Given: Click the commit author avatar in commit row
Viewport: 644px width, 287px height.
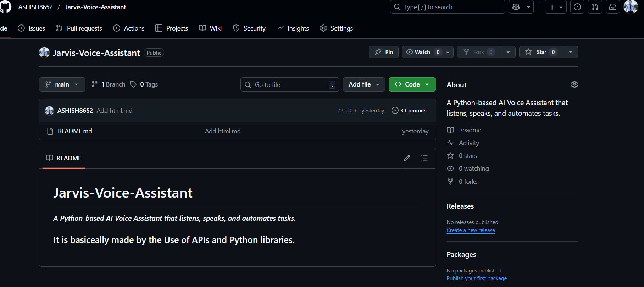Looking at the screenshot, I should point(49,111).
